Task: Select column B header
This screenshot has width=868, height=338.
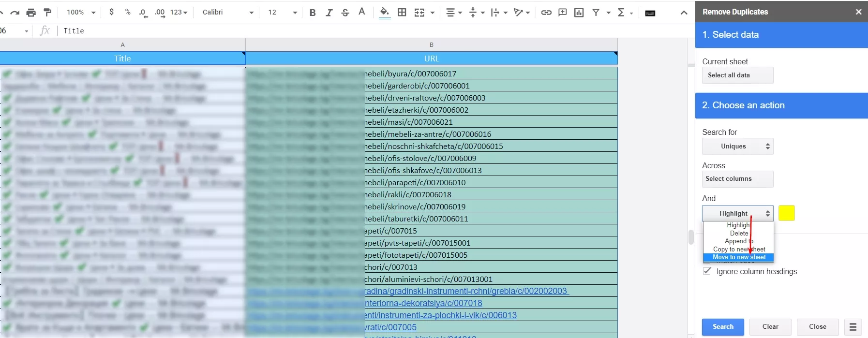Action: pyautogui.click(x=432, y=44)
